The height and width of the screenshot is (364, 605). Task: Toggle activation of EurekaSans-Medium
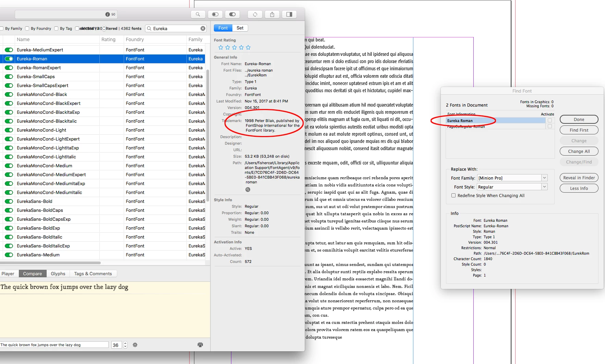(x=9, y=255)
